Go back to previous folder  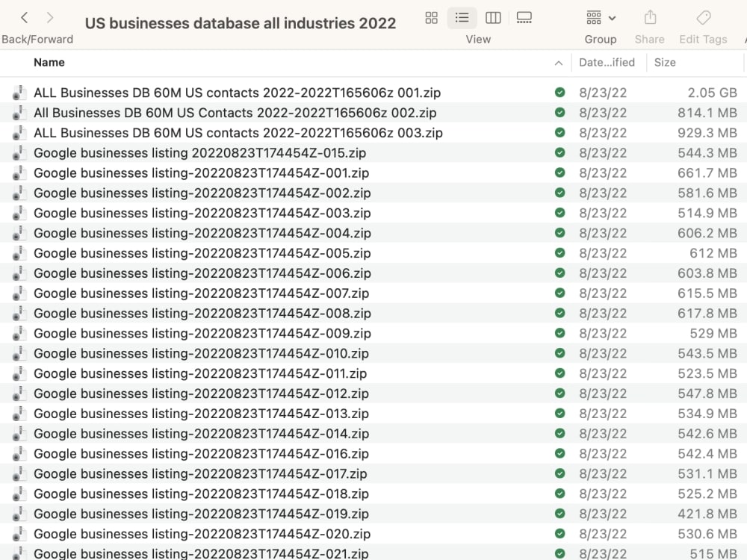(x=25, y=18)
